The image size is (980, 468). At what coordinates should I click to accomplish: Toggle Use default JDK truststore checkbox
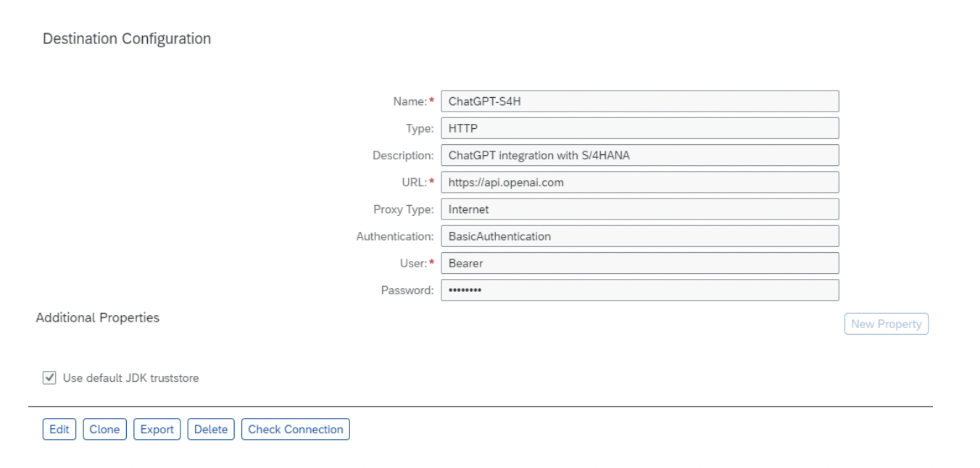point(49,377)
